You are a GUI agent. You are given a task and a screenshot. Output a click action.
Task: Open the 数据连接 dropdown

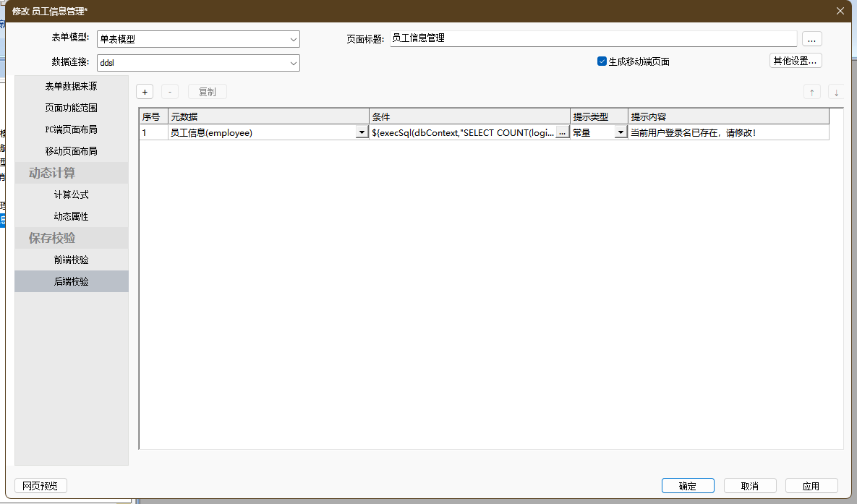coord(294,63)
